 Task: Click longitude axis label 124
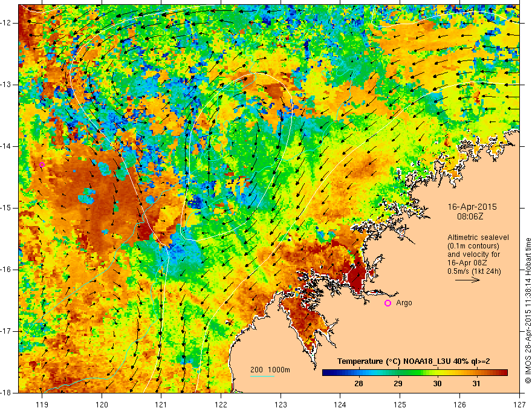coord(340,404)
